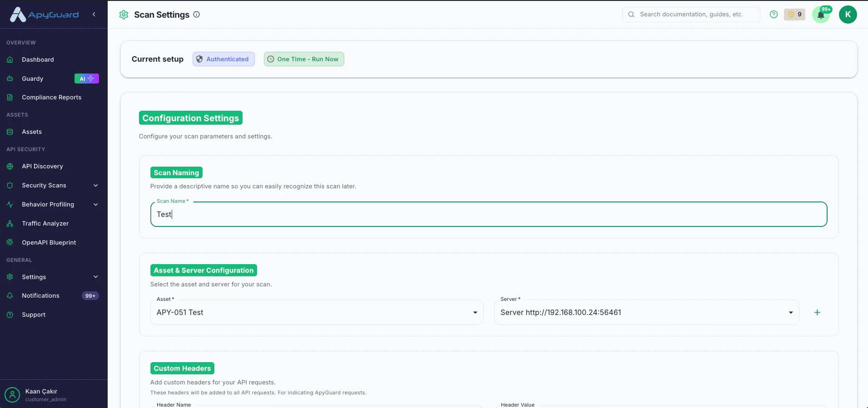868x408 pixels.
Task: Focus the Scan Name input field
Action: tap(489, 214)
